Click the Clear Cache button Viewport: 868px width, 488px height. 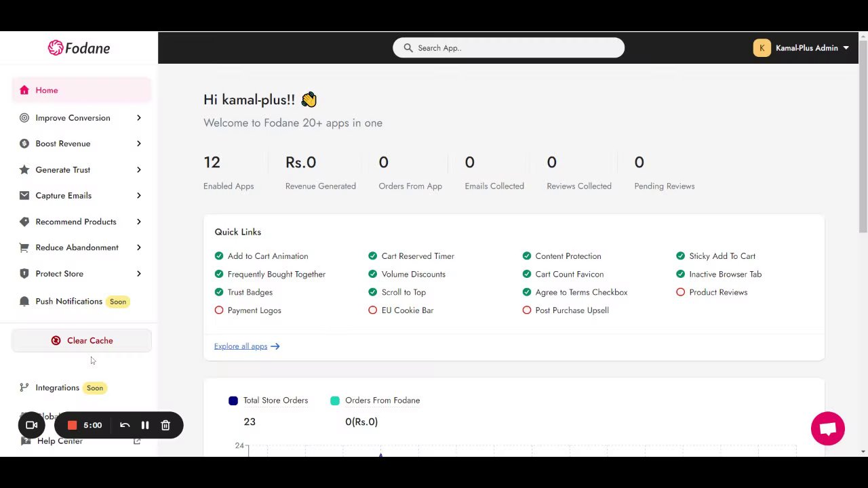81,341
